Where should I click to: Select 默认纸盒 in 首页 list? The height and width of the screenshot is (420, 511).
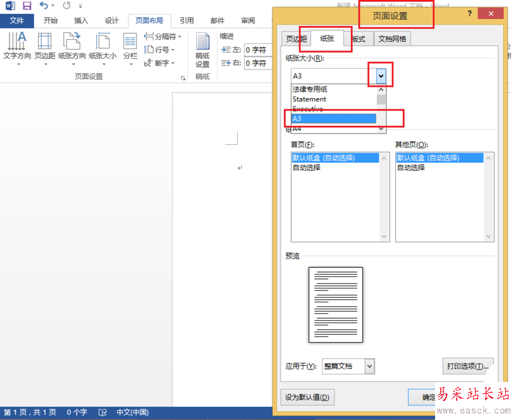pyautogui.click(x=335, y=157)
